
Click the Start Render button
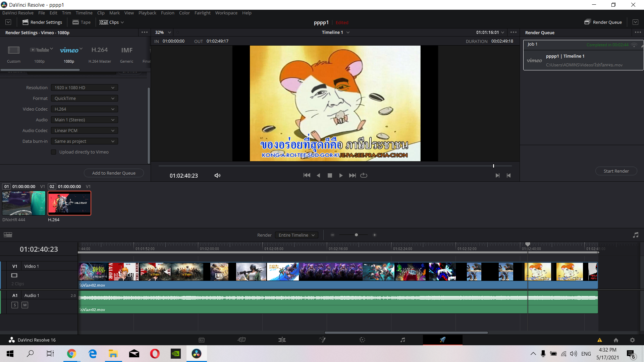click(x=616, y=171)
